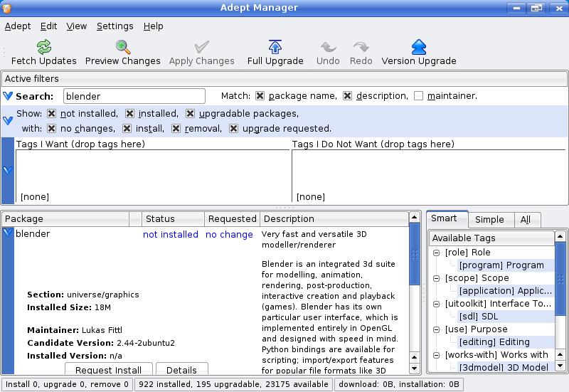Click the 'not installed' status text
Screen dimensions: 569x392
(x=171, y=235)
